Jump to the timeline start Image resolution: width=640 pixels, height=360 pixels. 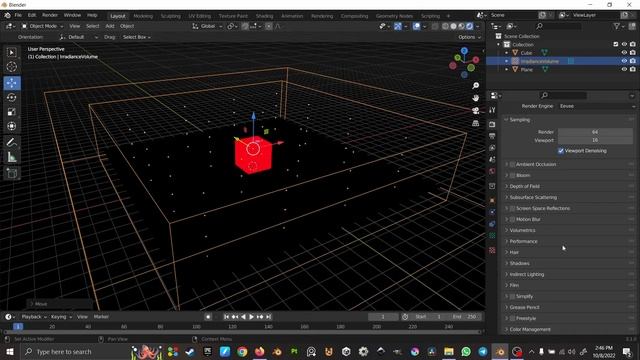coord(226,317)
